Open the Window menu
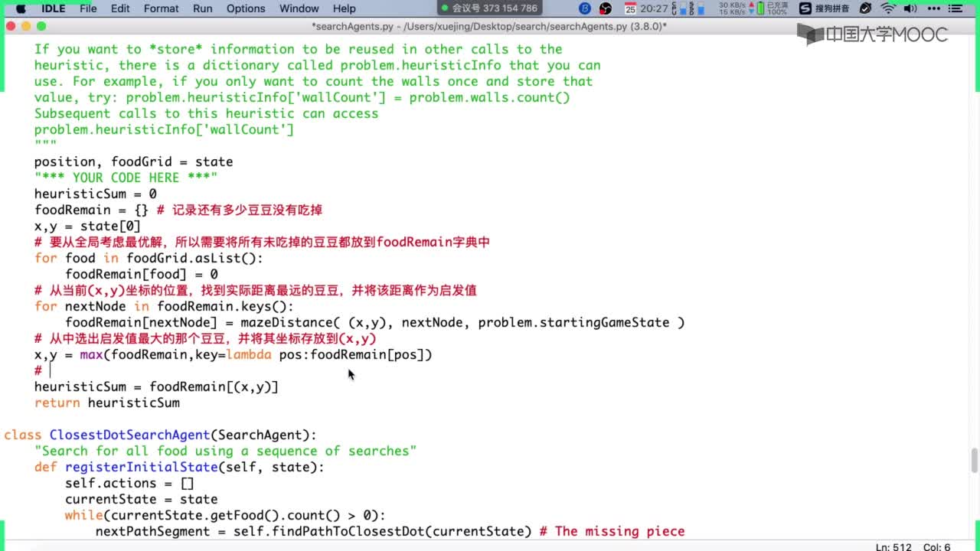Image resolution: width=980 pixels, height=551 pixels. (x=299, y=8)
